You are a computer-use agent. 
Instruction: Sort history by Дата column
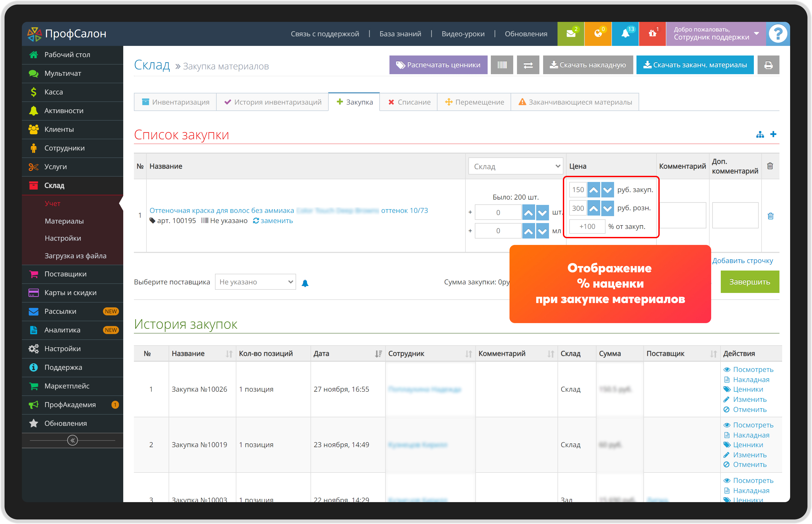[x=378, y=354]
